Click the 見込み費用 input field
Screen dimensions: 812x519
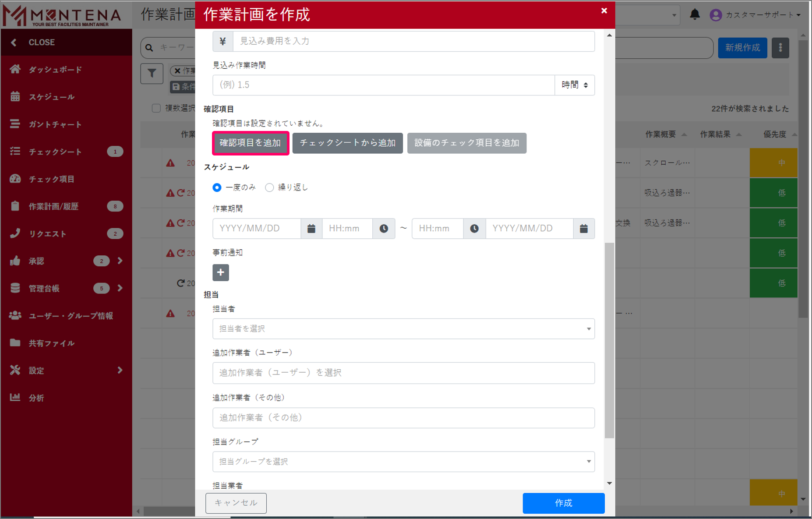tap(413, 41)
